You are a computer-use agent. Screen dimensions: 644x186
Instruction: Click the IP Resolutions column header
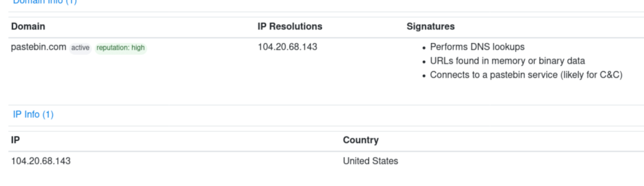pos(290,27)
